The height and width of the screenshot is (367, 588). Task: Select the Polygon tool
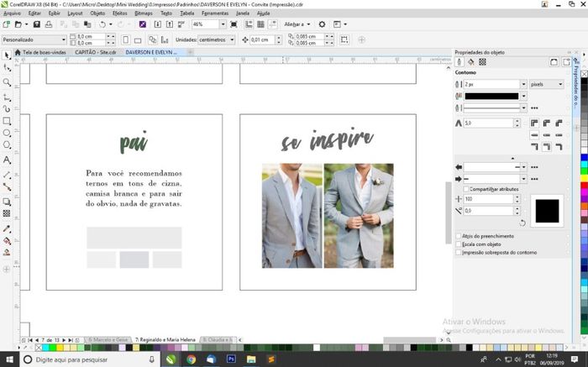(x=7, y=145)
